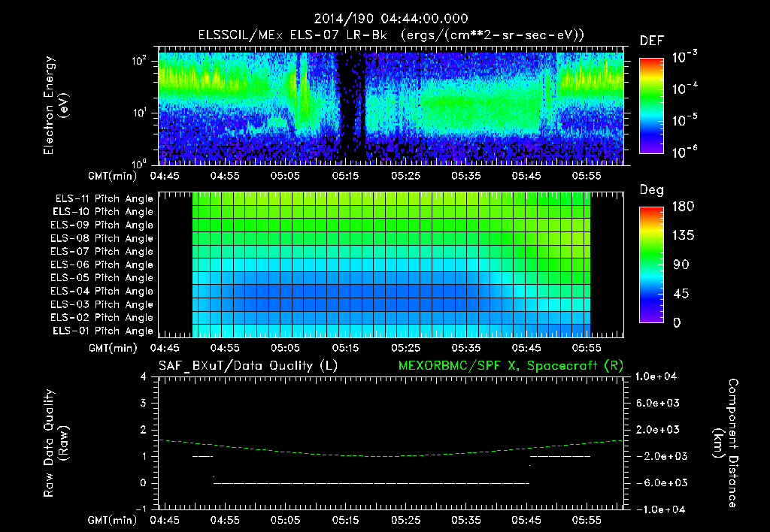
Task: Click the DEF colorbar label
Action: [x=652, y=41]
